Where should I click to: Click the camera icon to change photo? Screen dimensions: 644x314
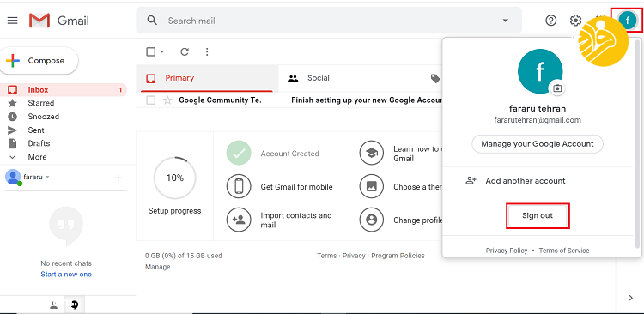pos(557,88)
